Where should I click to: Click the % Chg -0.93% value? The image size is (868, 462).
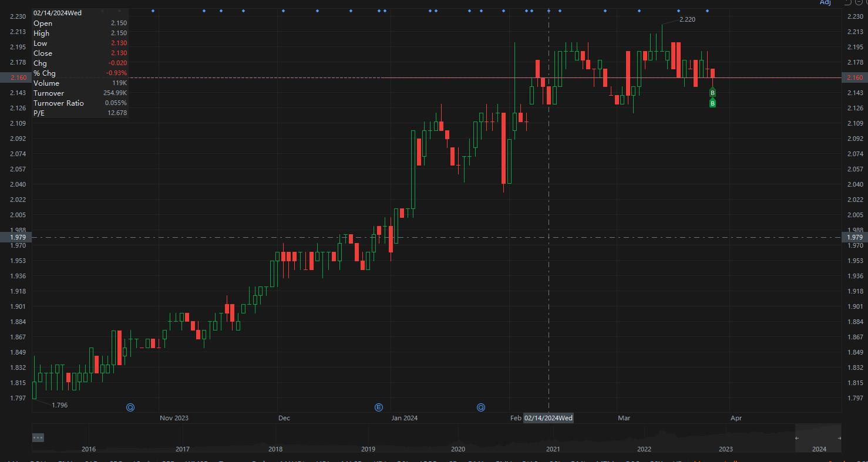coord(116,73)
